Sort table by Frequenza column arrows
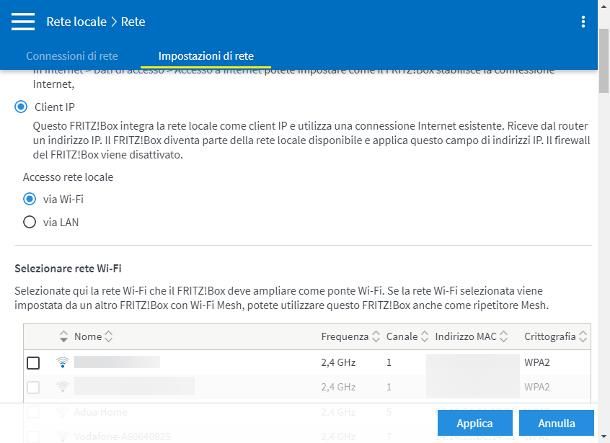Image resolution: width=610 pixels, height=443 pixels. (376, 337)
